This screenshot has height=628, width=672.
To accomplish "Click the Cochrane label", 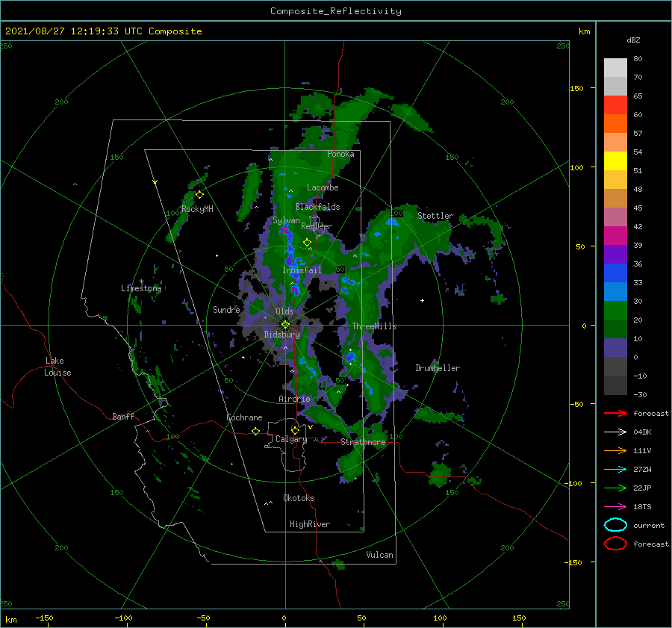I will pyautogui.click(x=244, y=417).
